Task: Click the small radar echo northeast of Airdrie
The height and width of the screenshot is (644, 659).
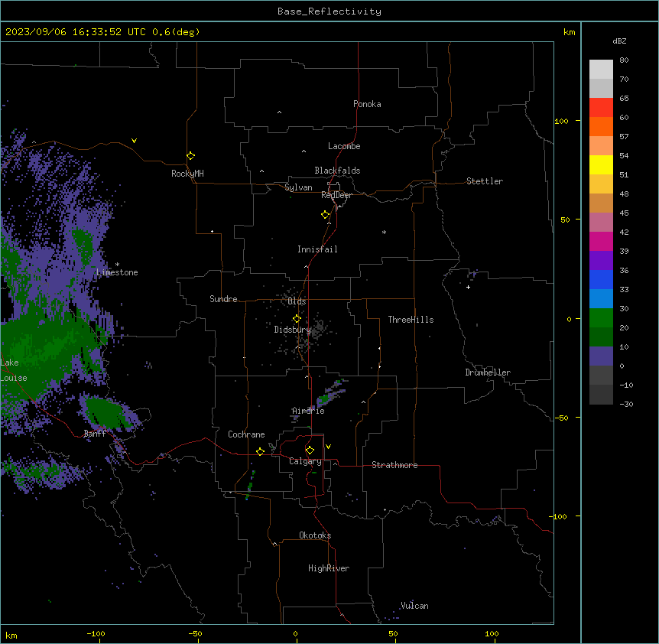Action: coord(332,392)
